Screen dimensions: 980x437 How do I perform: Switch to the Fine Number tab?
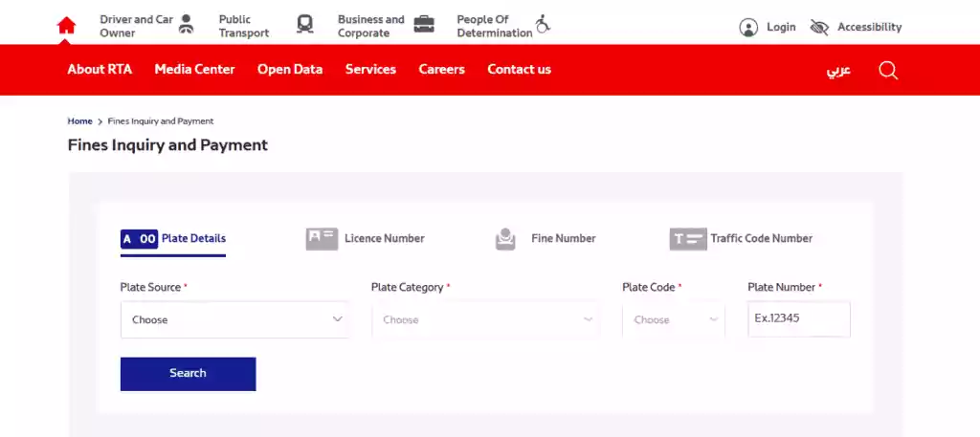[x=546, y=239]
